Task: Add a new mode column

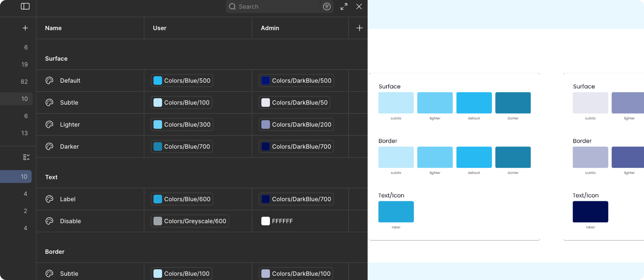Action: point(359,28)
